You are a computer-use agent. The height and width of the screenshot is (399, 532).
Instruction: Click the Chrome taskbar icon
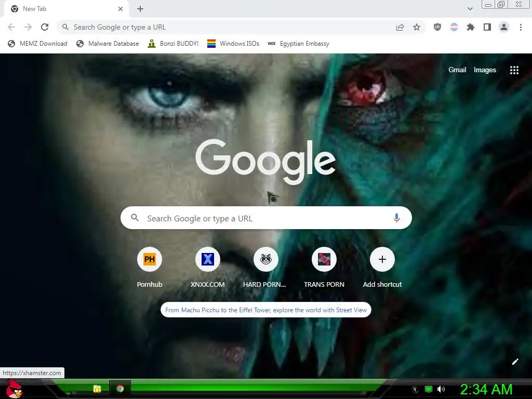point(120,389)
